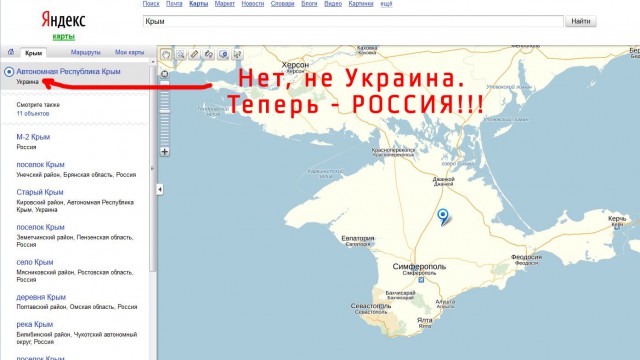Click the plus button below zoom slider

coord(164,152)
